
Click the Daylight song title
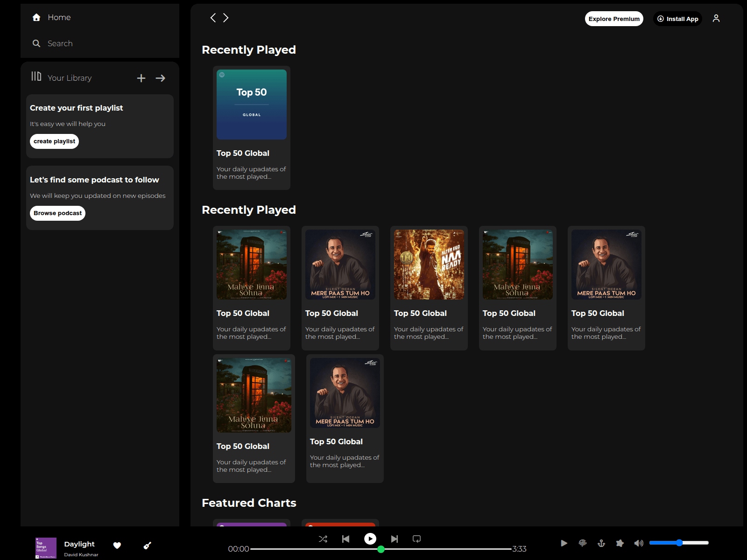tap(79, 544)
